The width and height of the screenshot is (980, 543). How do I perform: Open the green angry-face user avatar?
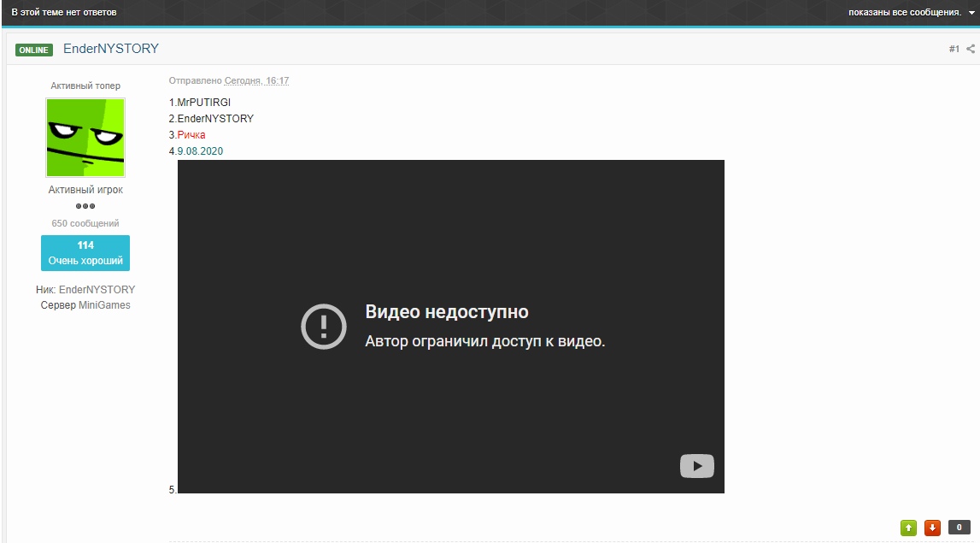(x=85, y=138)
